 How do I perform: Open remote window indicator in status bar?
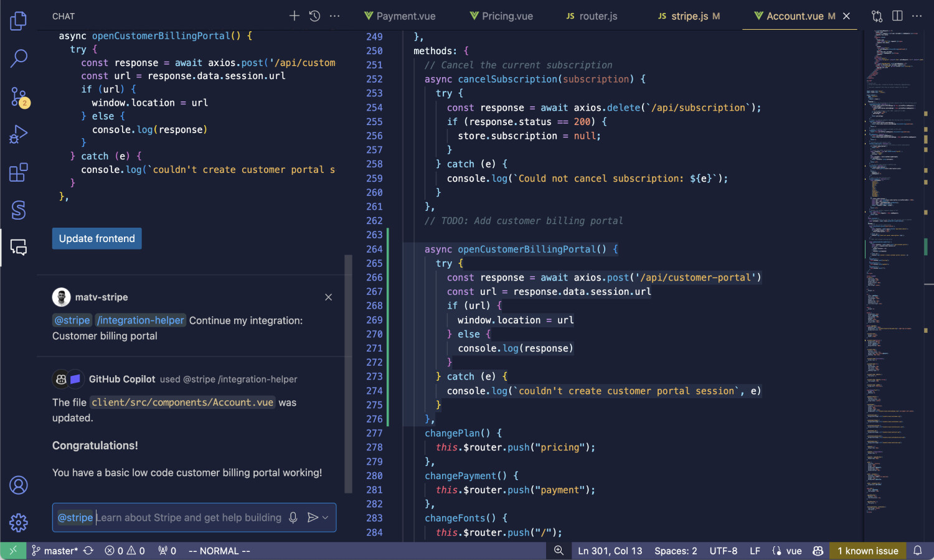13,551
